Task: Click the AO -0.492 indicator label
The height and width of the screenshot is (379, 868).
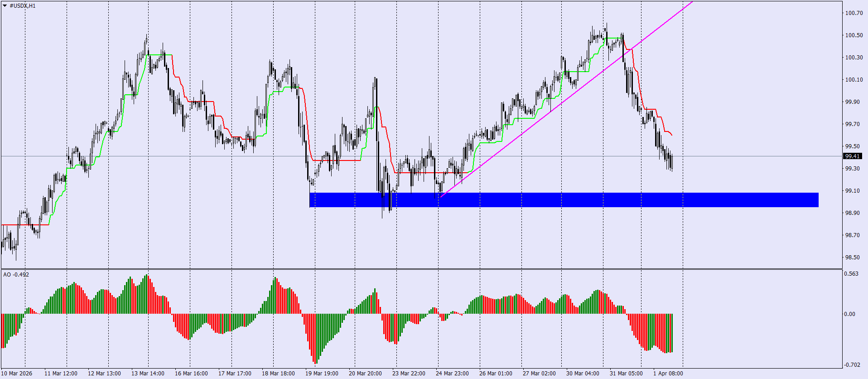Action: pyautogui.click(x=16, y=274)
